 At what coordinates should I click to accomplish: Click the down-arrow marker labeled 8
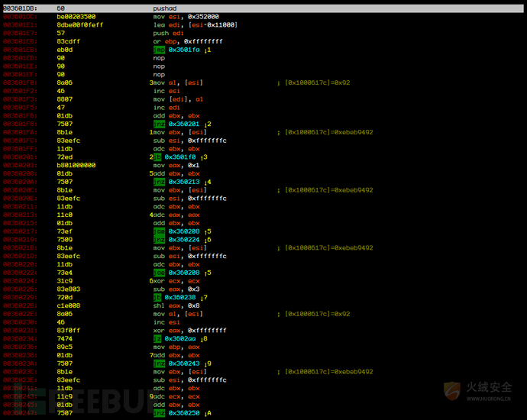click(204, 339)
